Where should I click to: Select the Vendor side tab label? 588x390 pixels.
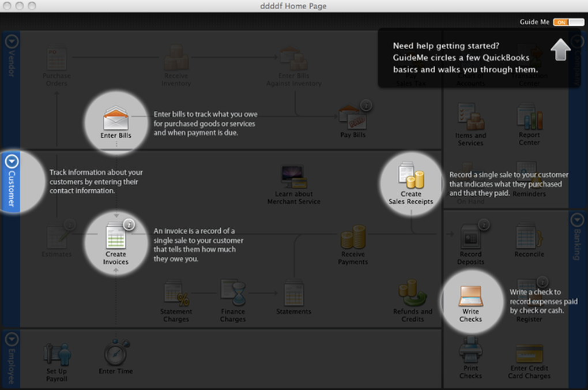(x=12, y=64)
